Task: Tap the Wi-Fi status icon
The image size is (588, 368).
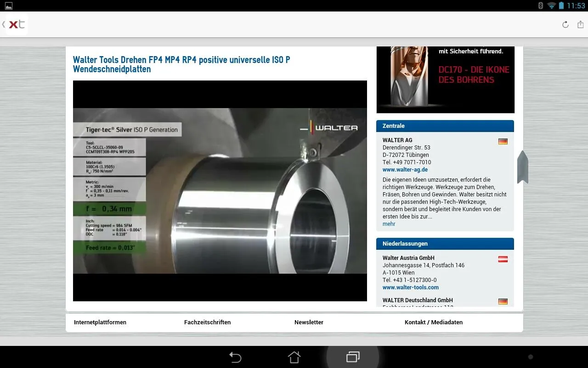Action: click(552, 6)
